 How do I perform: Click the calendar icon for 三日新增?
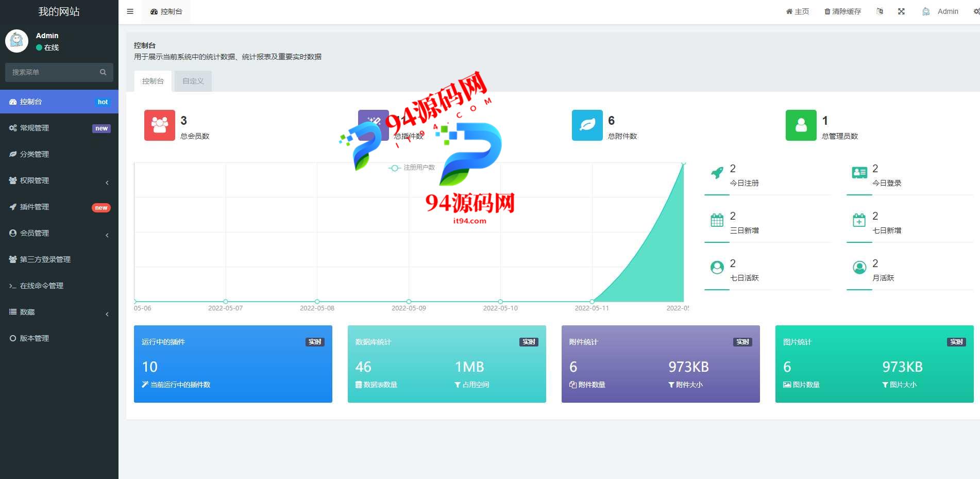tap(717, 221)
